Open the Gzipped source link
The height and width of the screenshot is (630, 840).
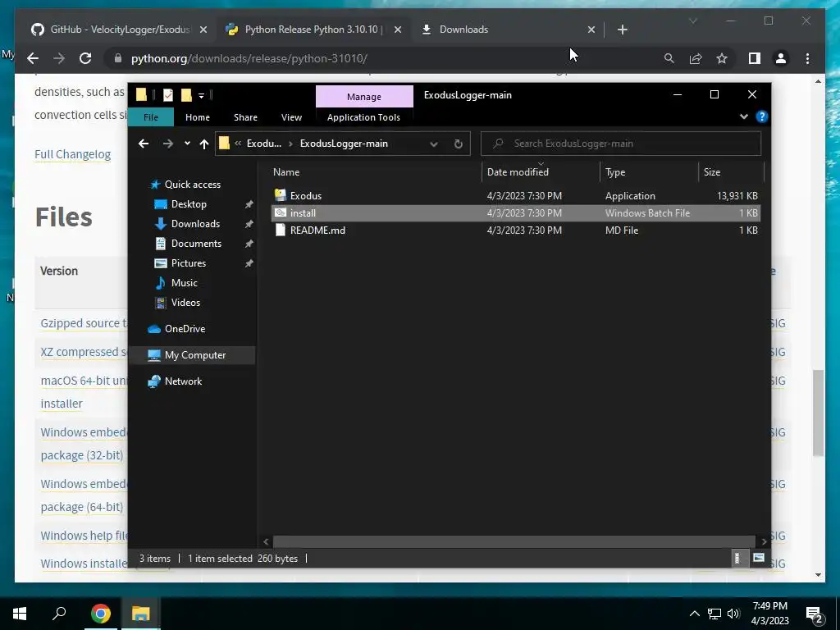click(84, 323)
